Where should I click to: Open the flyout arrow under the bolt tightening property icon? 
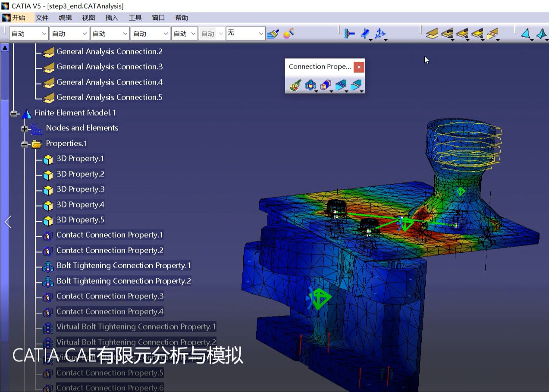click(x=316, y=91)
